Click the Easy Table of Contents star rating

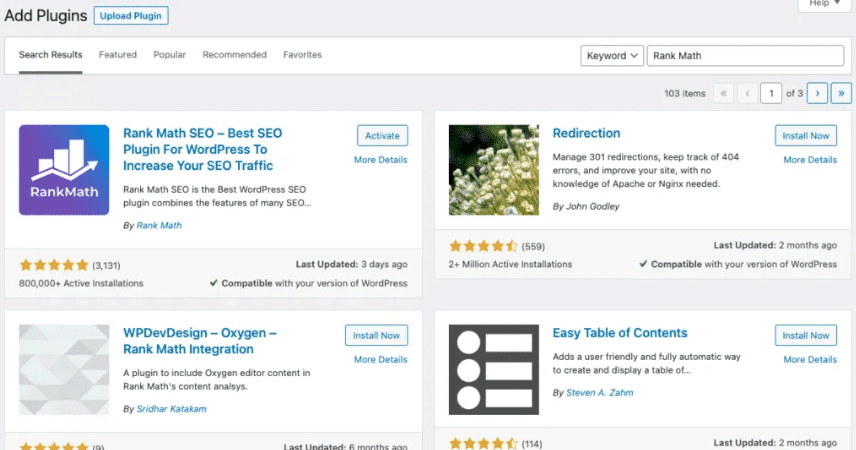point(483,443)
